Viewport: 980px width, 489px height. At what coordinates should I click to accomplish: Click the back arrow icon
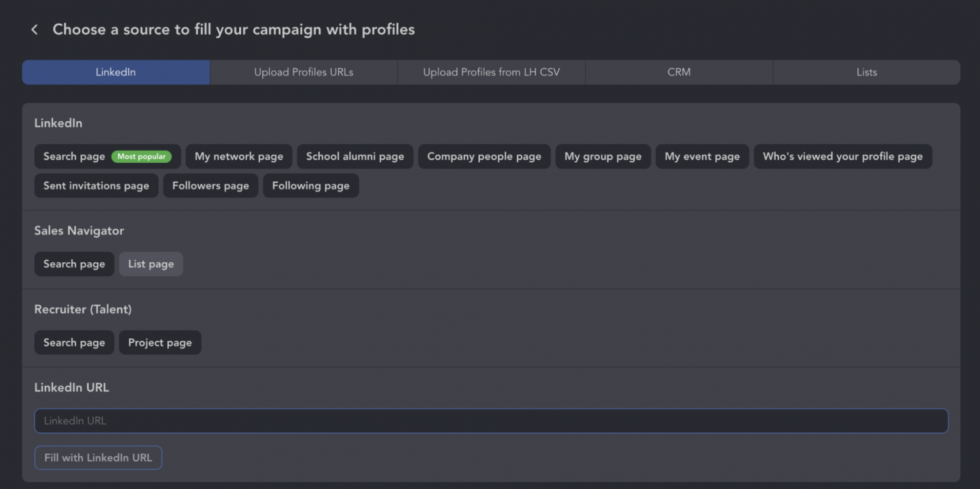pyautogui.click(x=34, y=30)
